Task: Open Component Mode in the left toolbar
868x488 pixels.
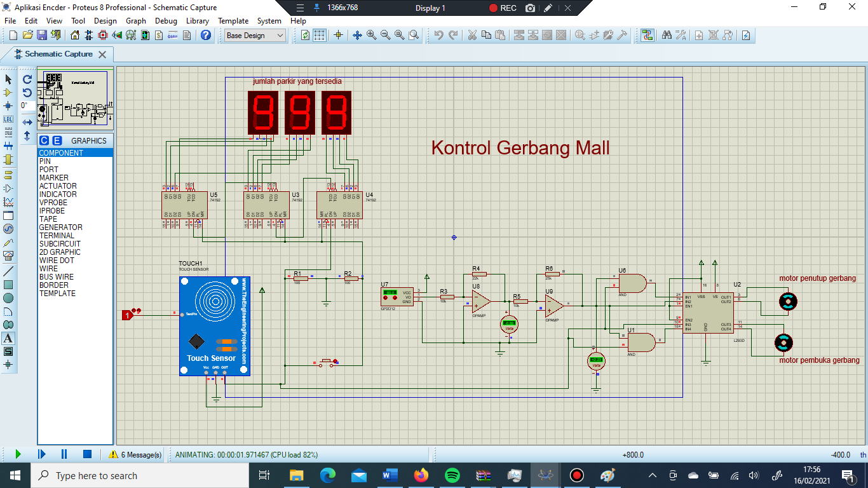Action: coord(8,93)
